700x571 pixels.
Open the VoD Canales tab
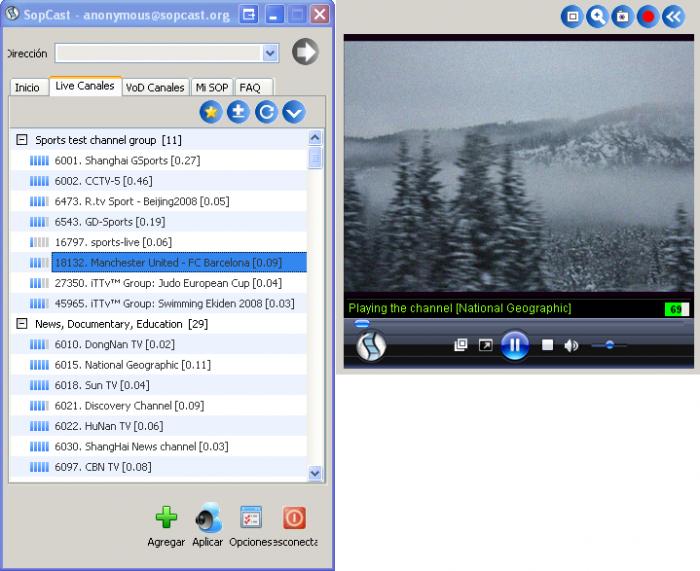coord(155,88)
